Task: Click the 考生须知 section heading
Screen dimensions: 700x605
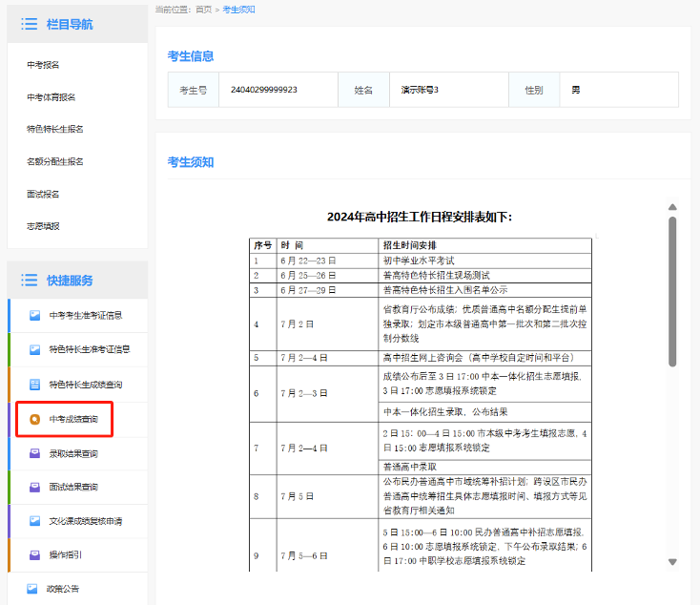Action: pos(191,162)
